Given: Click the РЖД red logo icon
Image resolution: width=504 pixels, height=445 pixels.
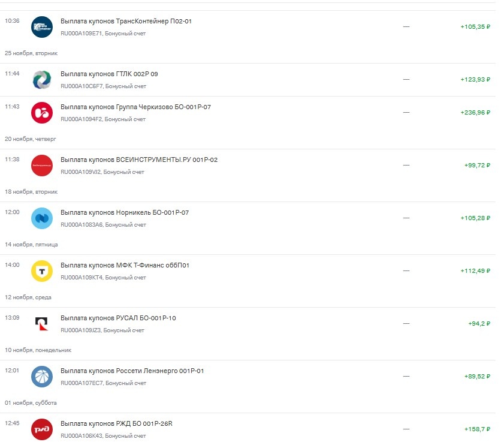Looking at the screenshot, I should 42,429.
